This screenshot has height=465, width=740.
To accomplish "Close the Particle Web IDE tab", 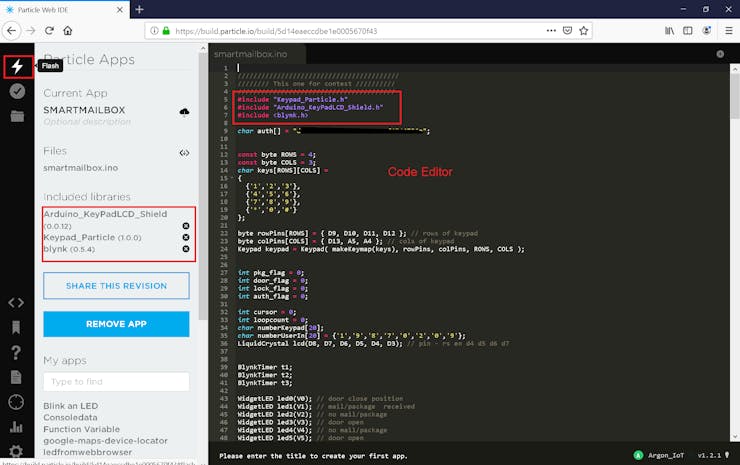I will point(120,9).
